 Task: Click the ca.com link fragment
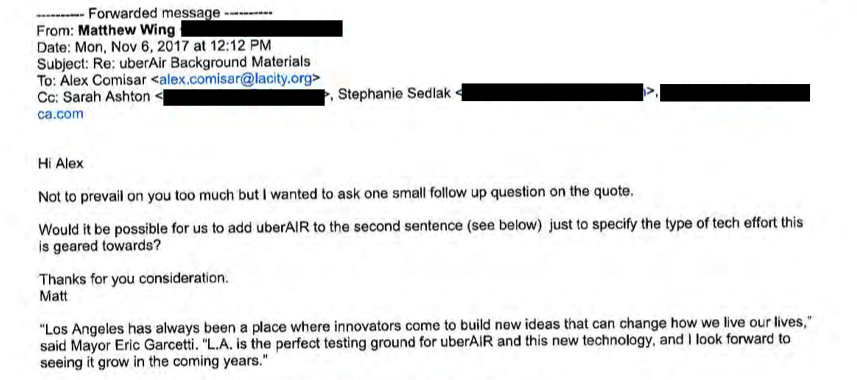point(61,114)
